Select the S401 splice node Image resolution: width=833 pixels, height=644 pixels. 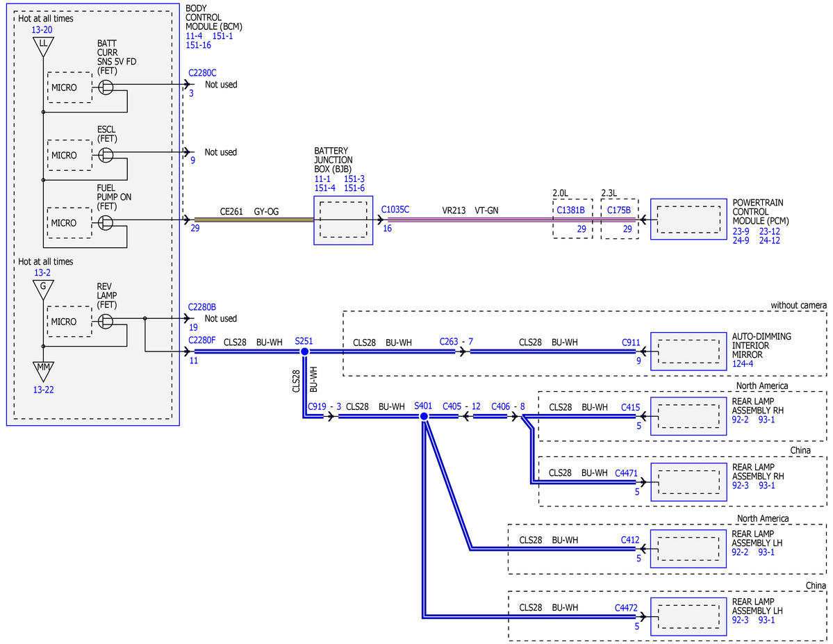pyautogui.click(x=424, y=416)
